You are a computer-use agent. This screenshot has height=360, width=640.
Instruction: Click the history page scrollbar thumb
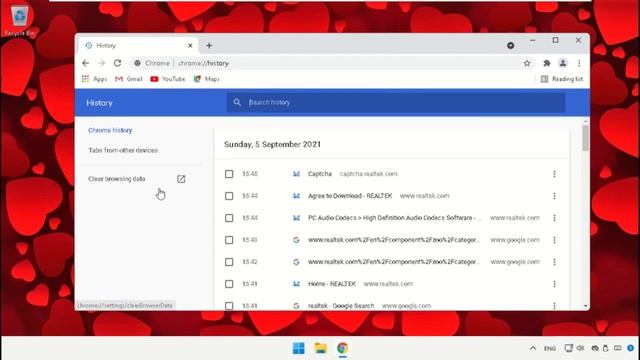(x=586, y=138)
